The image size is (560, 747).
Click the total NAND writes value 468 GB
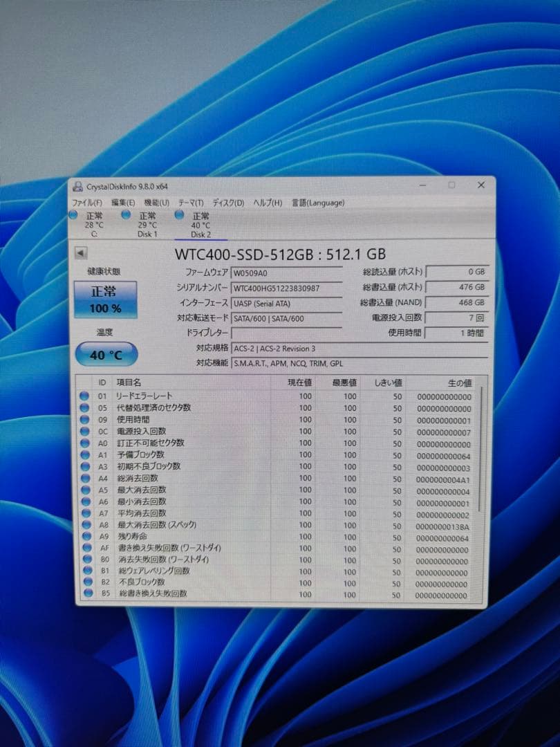pyautogui.click(x=456, y=302)
